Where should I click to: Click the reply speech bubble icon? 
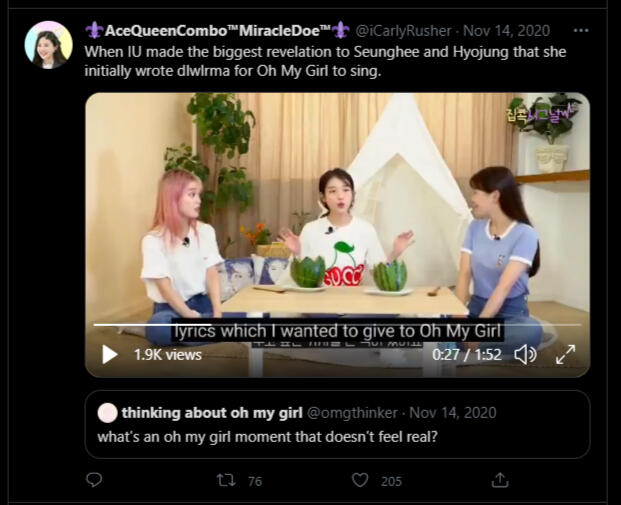(x=94, y=481)
